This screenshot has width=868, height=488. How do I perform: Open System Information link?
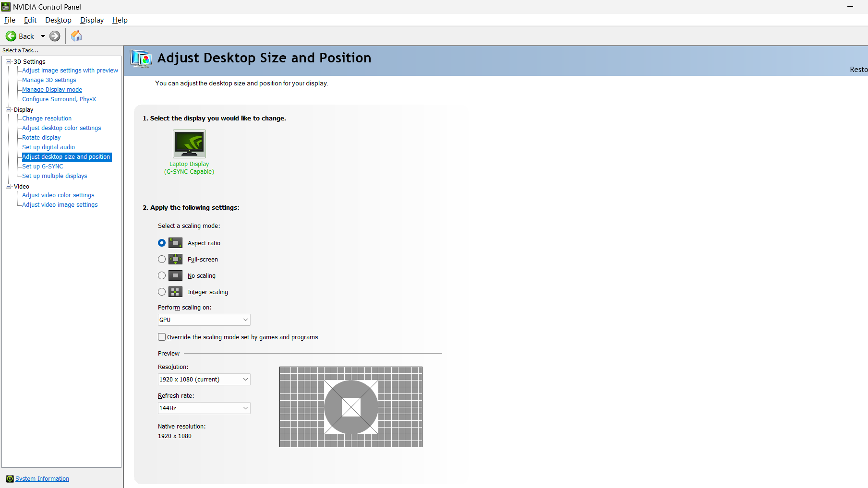coord(42,479)
